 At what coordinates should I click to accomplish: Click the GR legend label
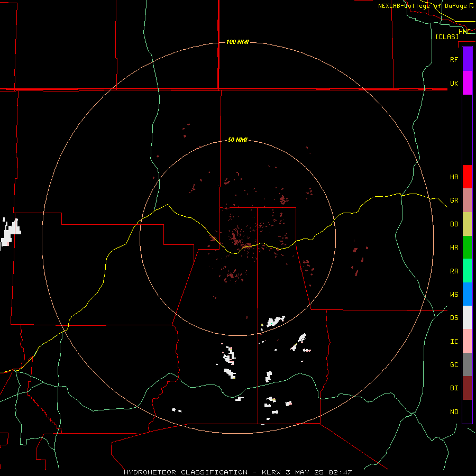click(x=454, y=200)
